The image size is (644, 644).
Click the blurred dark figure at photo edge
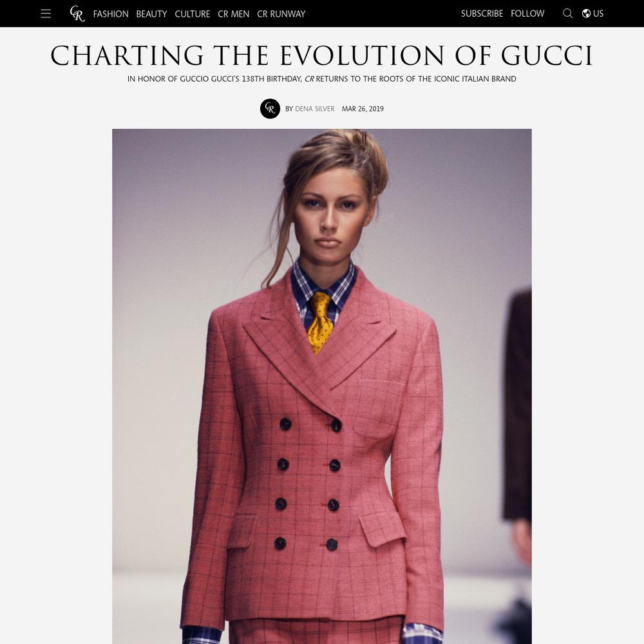coord(517,464)
